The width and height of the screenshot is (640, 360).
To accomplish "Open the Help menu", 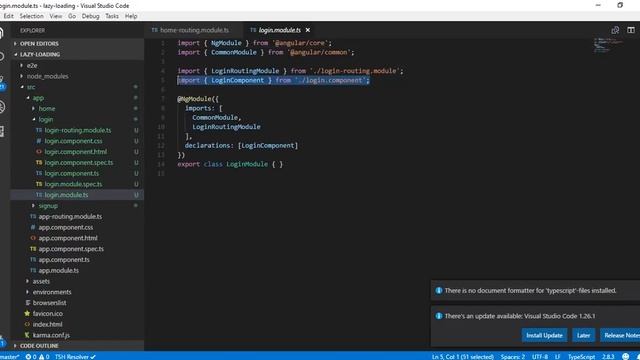I will coord(131,16).
